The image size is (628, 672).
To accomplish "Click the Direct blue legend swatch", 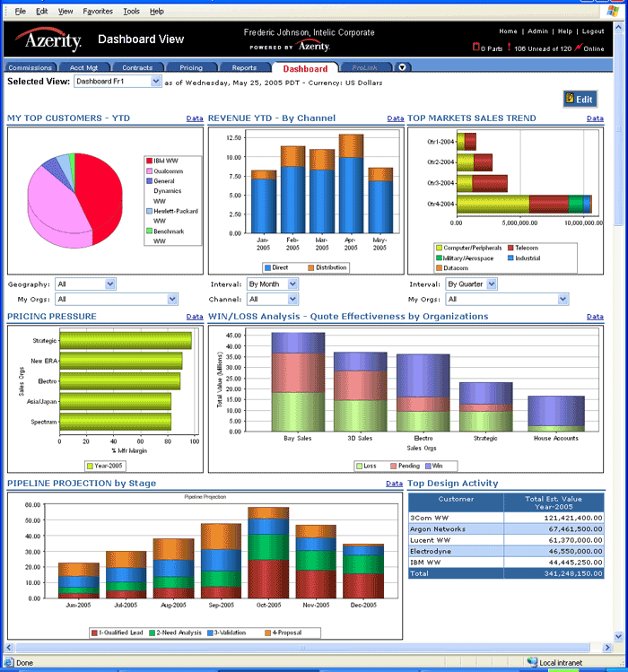I will (267, 267).
